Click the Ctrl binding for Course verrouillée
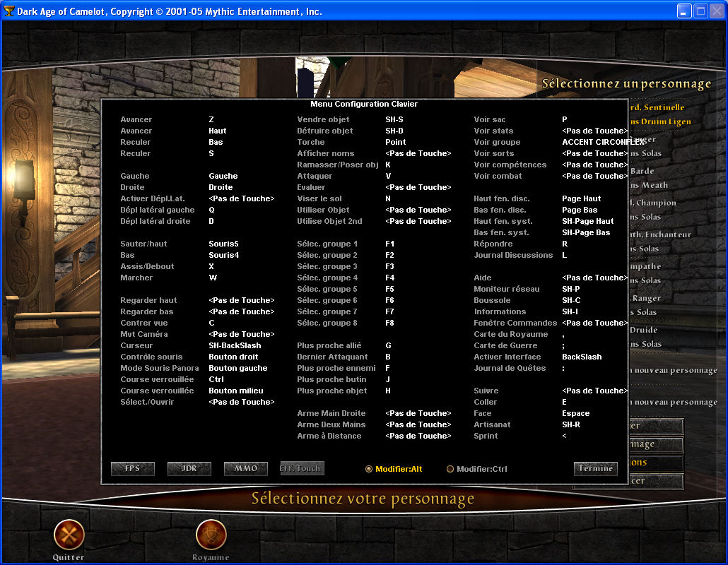This screenshot has width=728, height=565. (216, 379)
